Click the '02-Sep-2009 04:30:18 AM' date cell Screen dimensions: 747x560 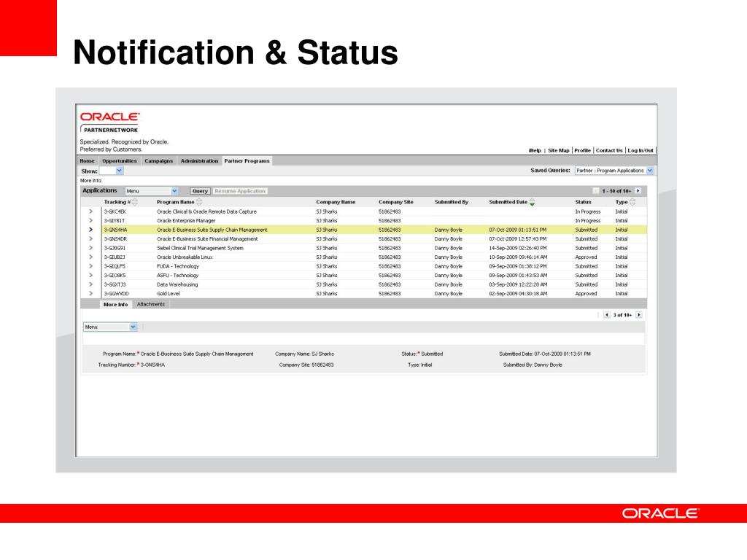(x=518, y=293)
